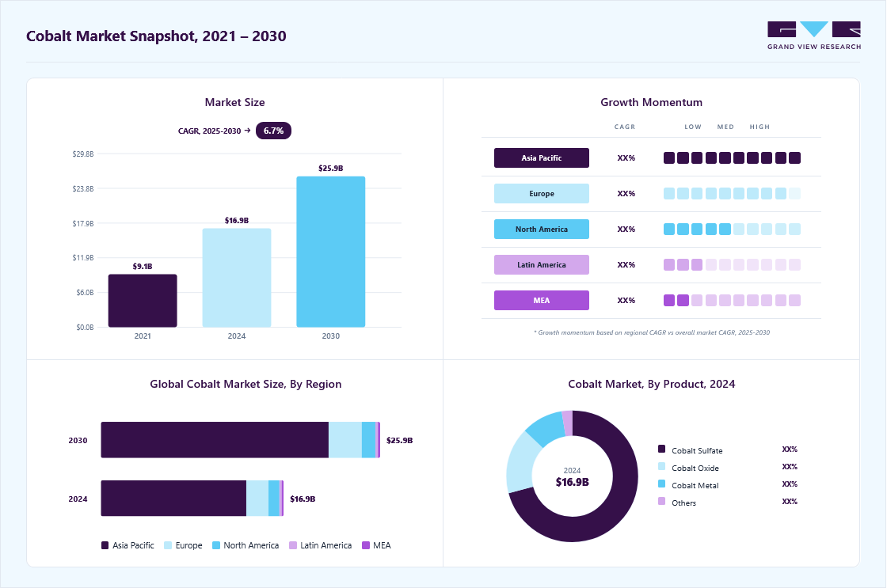Click the 2024 light blue bar
This screenshot has width=887, height=588.
[237, 278]
